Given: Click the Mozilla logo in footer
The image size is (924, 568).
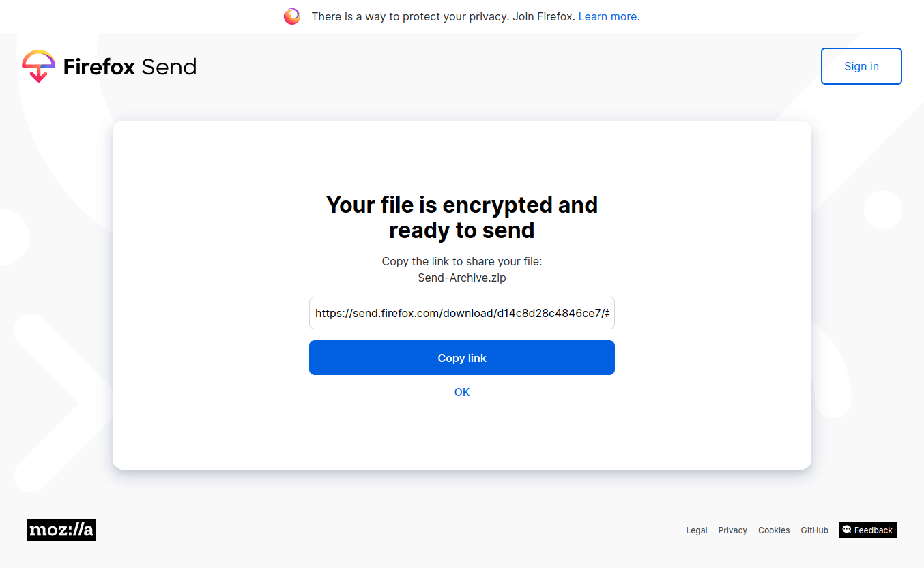Looking at the screenshot, I should pyautogui.click(x=61, y=530).
